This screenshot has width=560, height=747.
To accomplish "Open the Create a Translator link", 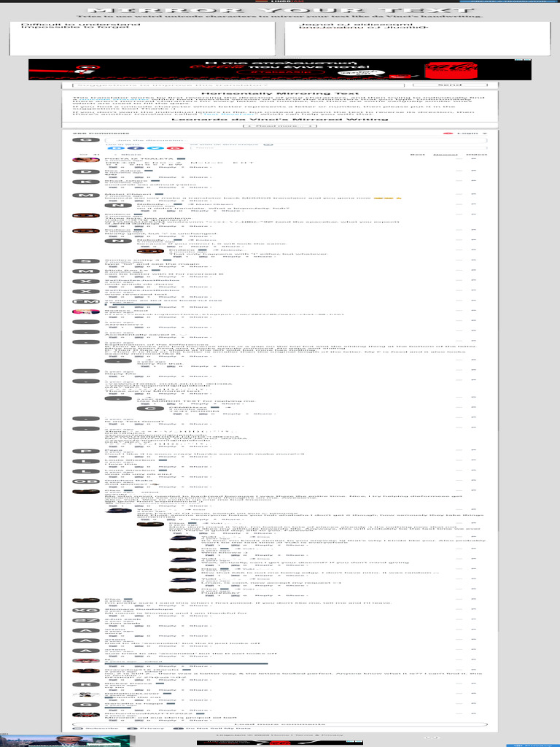I will [x=510, y=1].
